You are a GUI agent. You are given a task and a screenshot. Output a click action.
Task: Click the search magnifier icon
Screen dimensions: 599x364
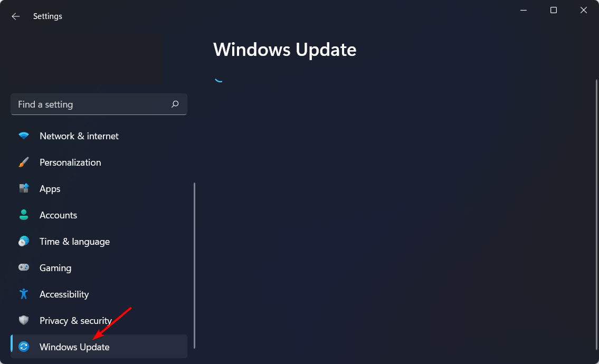point(175,104)
